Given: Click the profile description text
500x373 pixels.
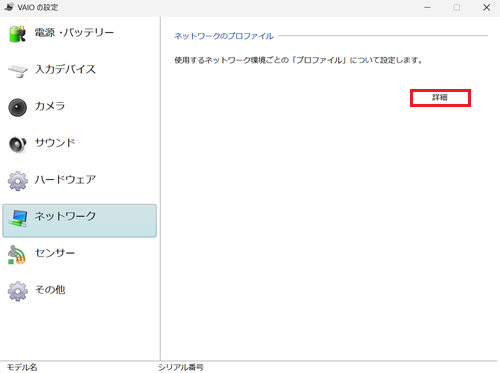Looking at the screenshot, I should pyautogui.click(x=298, y=60).
